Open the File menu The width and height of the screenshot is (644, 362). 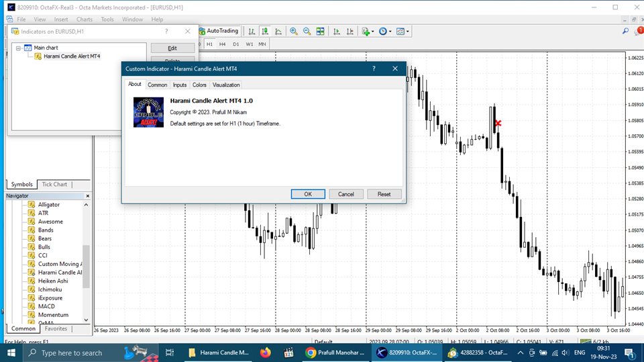pyautogui.click(x=21, y=19)
